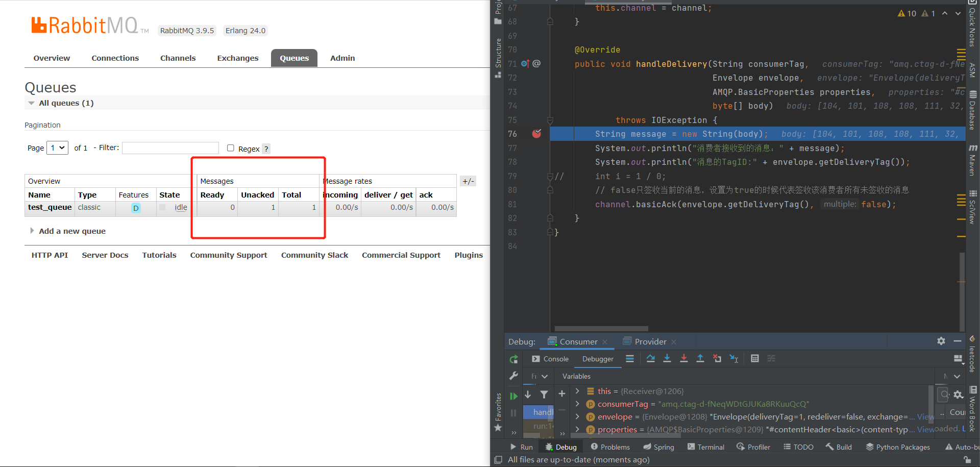980x467 pixels.
Task: Click the Step Over debugger icon
Action: tap(650, 359)
